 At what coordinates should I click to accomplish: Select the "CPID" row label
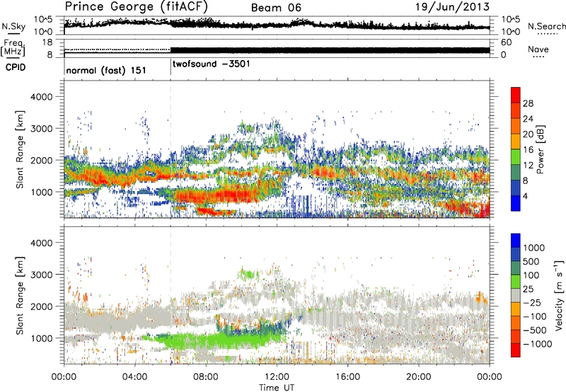coord(16,67)
